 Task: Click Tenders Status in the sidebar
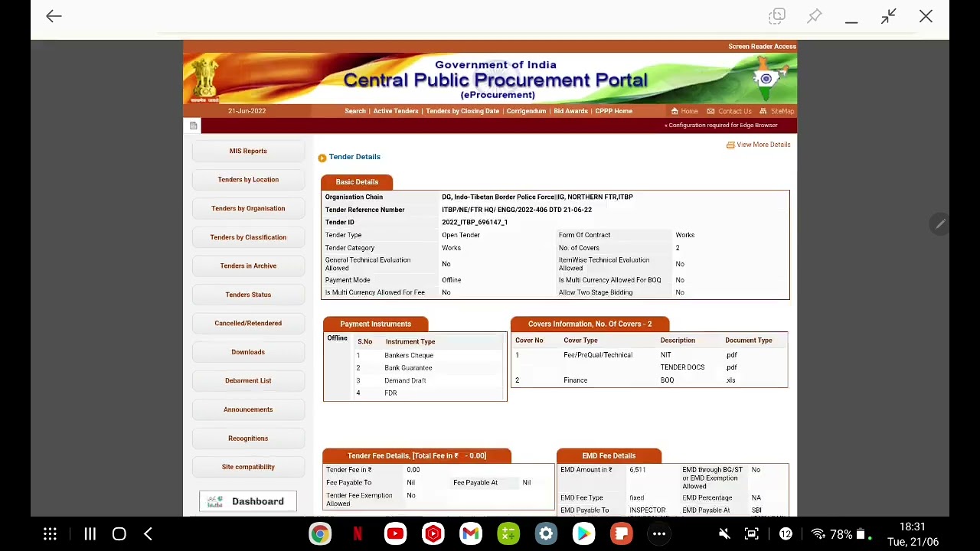248,295
